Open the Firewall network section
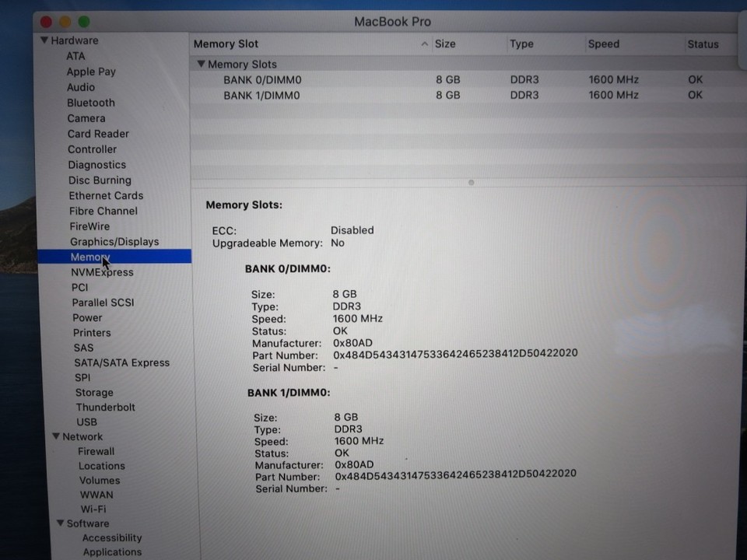Viewport: 747px width, 560px height. [x=96, y=451]
